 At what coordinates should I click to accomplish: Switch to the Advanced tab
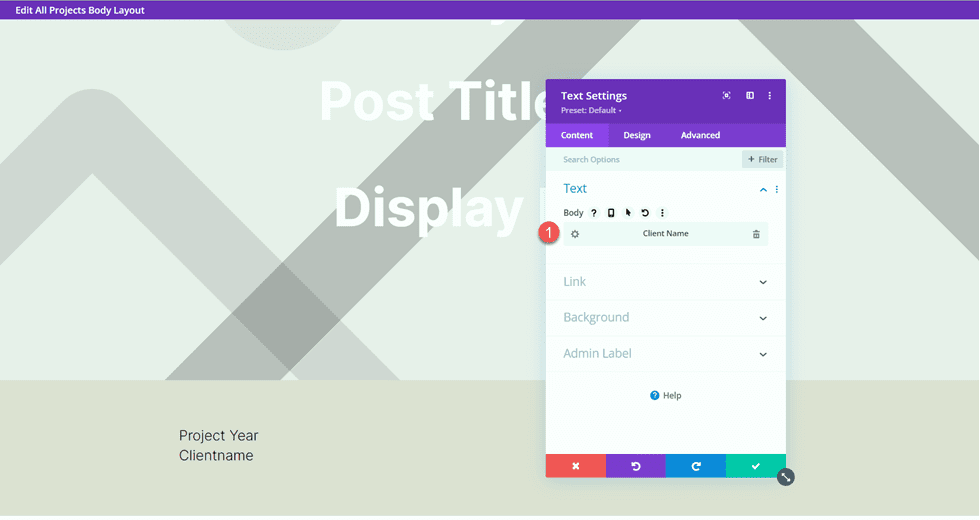tap(700, 135)
